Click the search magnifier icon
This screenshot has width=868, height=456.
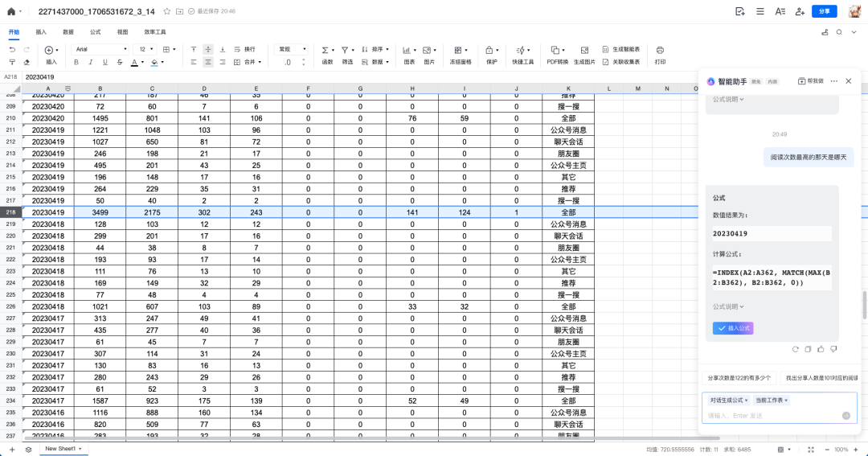[839, 32]
